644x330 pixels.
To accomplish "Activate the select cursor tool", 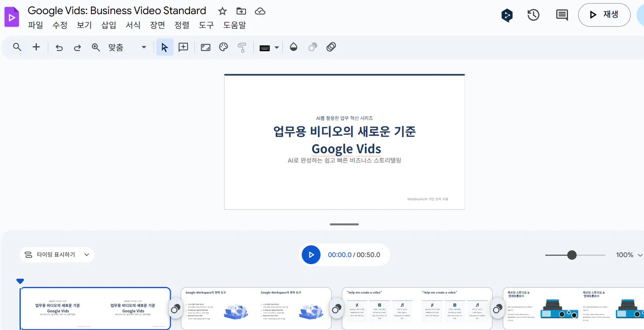I will tap(165, 47).
